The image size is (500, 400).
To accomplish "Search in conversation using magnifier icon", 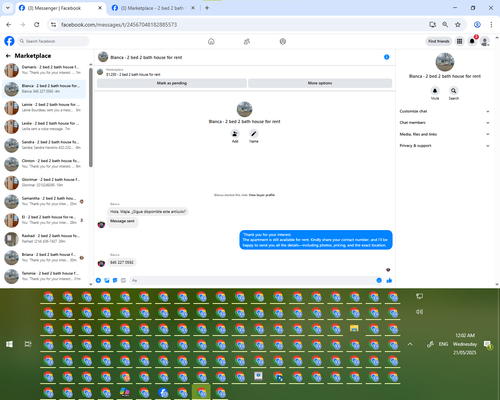I will [454, 91].
